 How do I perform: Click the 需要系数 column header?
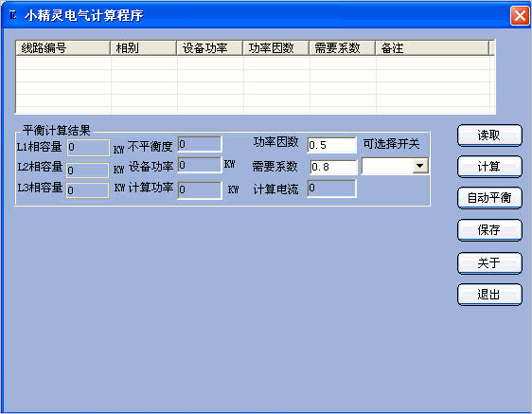342,48
